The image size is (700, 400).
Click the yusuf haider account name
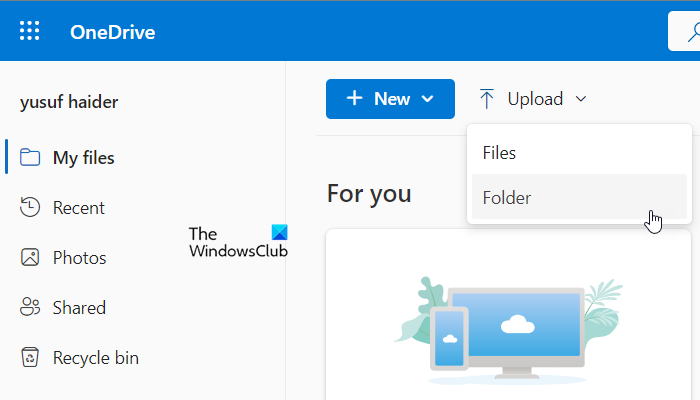pos(69,102)
